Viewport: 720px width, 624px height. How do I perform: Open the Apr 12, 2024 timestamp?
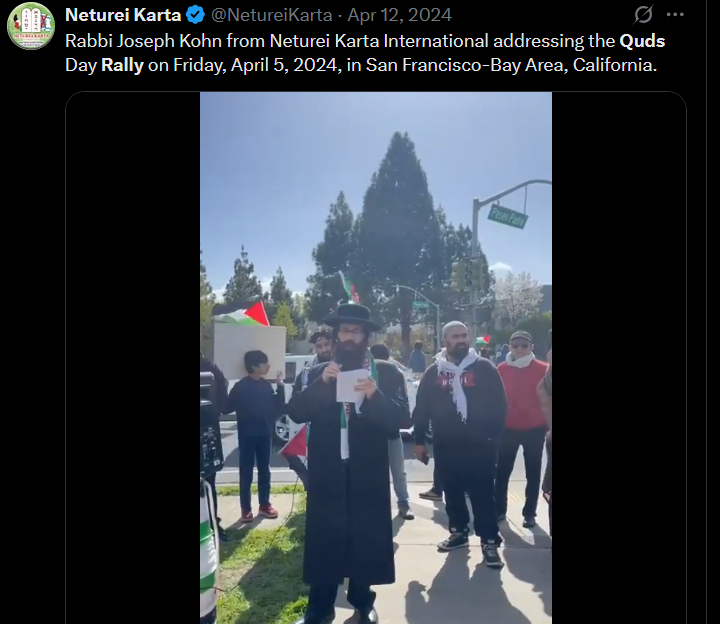coord(399,15)
